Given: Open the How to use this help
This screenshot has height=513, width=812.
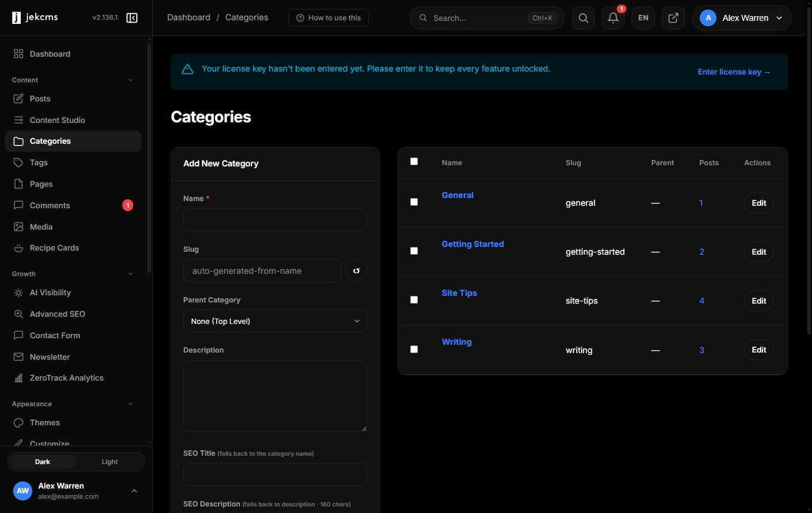Looking at the screenshot, I should point(328,18).
